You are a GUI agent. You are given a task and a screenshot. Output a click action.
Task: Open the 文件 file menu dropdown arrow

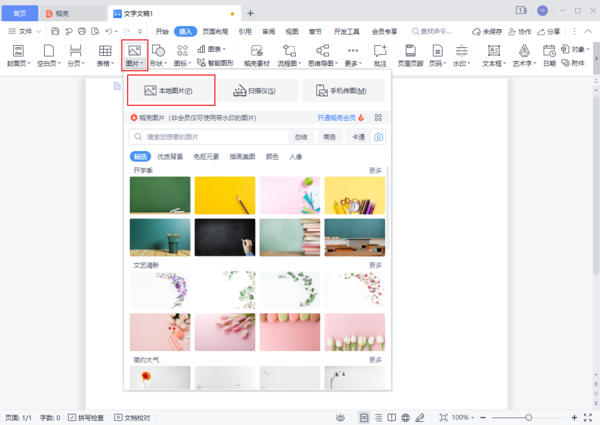[38, 31]
